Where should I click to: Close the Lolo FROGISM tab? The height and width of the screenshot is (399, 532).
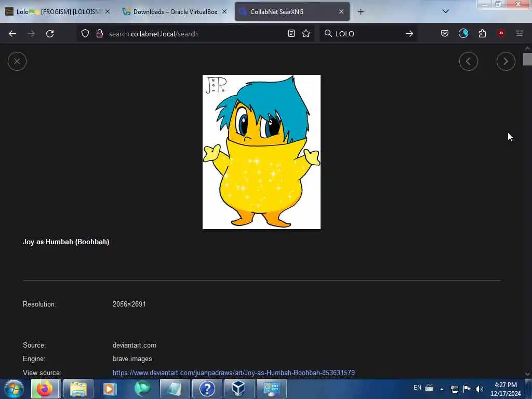108,12
